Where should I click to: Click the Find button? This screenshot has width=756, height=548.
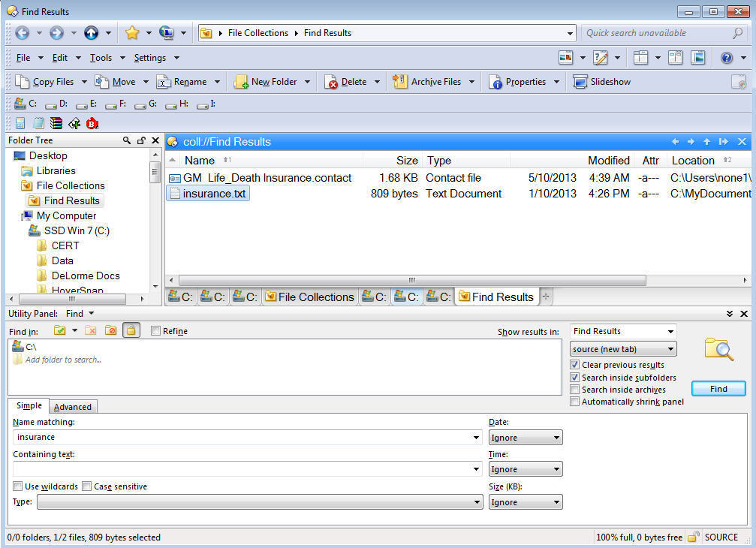pyautogui.click(x=718, y=389)
